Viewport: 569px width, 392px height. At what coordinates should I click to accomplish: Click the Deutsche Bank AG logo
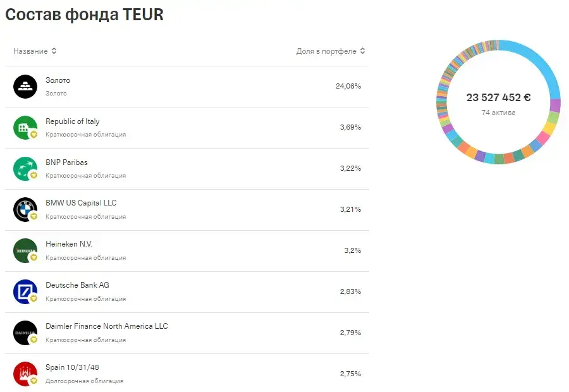pos(25,291)
